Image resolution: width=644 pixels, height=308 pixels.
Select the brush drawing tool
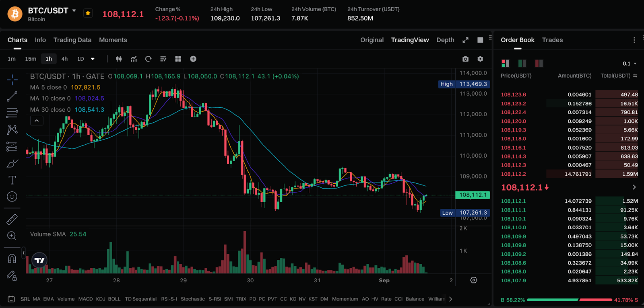coord(12,163)
